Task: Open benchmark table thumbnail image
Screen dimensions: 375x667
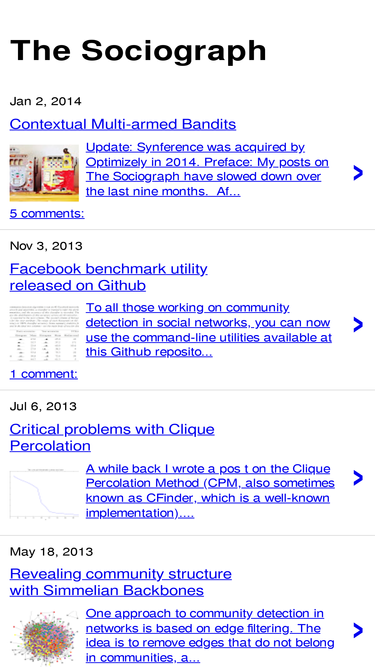Action: (44, 334)
